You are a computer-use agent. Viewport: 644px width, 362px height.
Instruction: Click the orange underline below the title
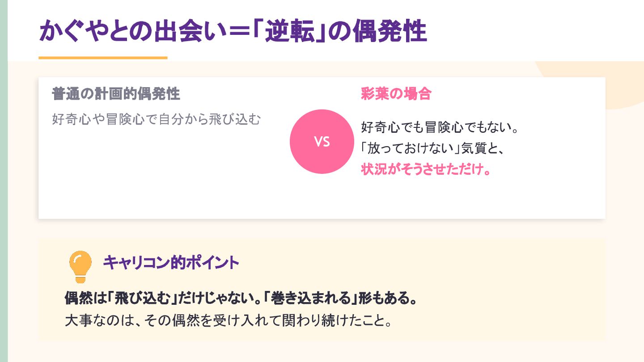[103, 58]
